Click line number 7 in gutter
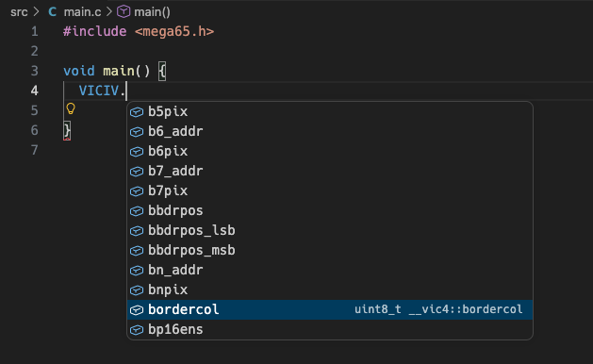Viewport: 593px width, 364px height. coord(35,150)
